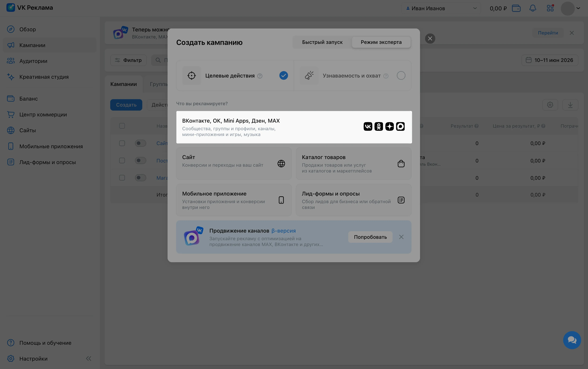The height and width of the screenshot is (369, 588).
Task: Click the β-версия link
Action: (283, 231)
